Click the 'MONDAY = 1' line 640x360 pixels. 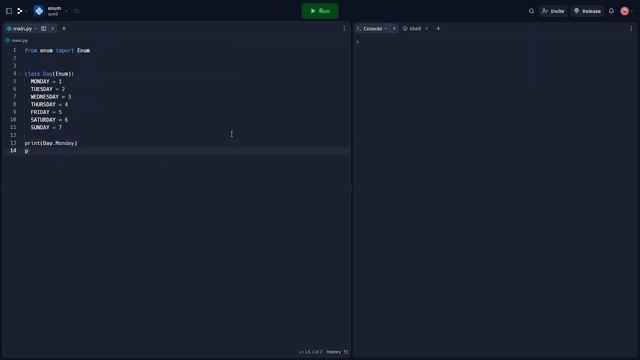point(46,82)
